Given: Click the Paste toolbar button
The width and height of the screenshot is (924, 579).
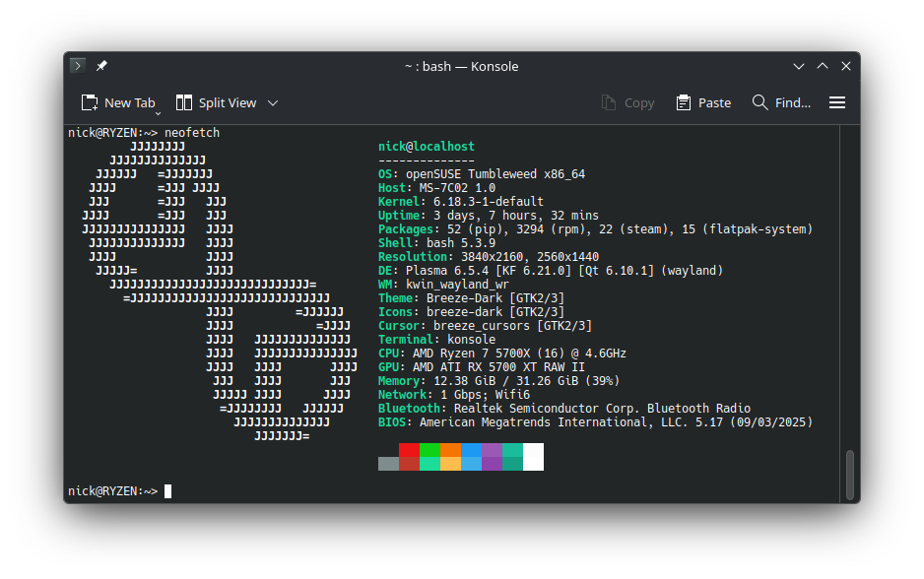Looking at the screenshot, I should coord(703,103).
